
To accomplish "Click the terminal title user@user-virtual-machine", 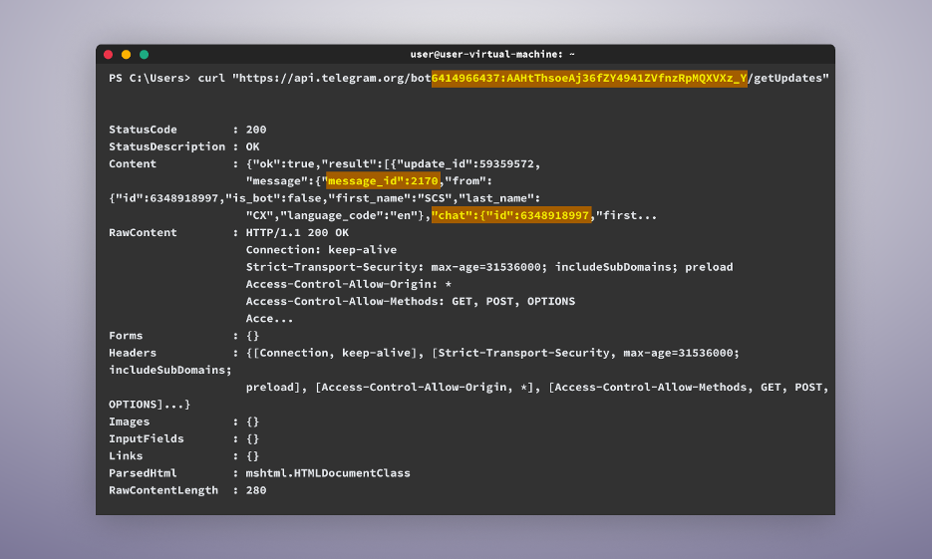I will (492, 54).
